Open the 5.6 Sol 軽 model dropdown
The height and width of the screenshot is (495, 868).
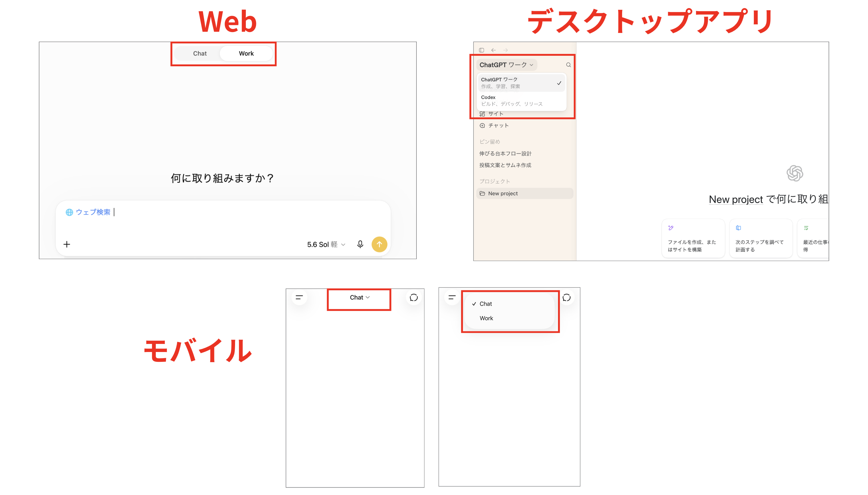point(326,244)
